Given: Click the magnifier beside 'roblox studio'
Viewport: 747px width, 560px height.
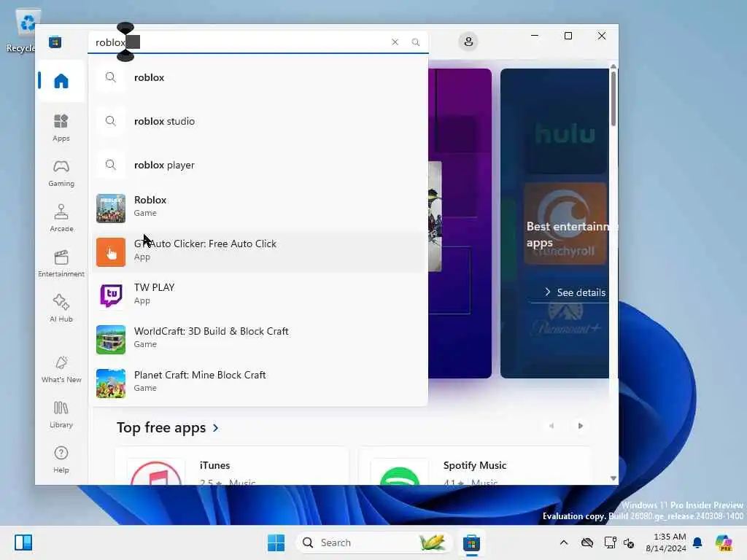Looking at the screenshot, I should [x=111, y=121].
